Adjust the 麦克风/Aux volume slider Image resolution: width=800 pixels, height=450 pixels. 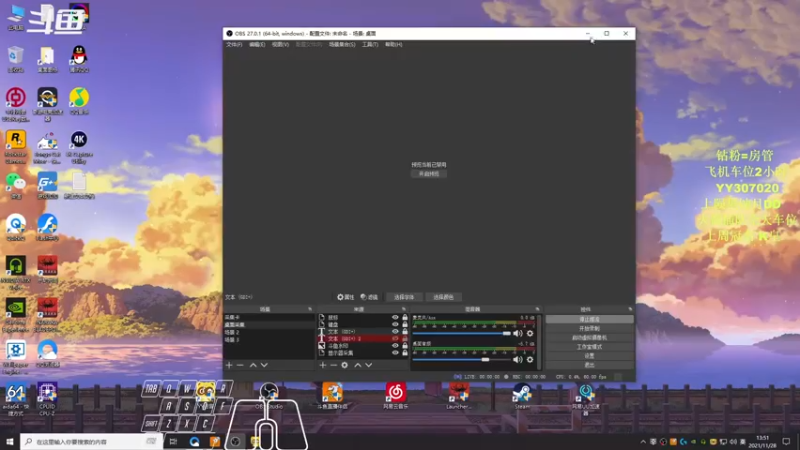[462, 333]
